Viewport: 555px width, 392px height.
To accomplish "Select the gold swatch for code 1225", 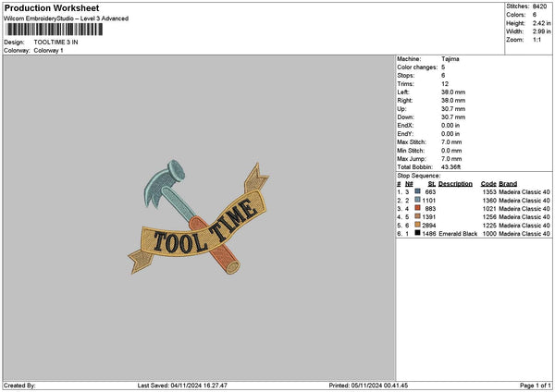I will click(x=418, y=225).
